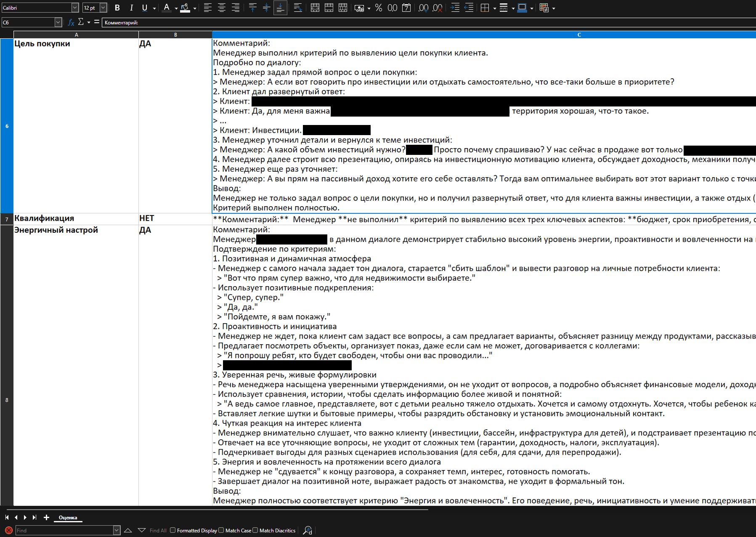The image size is (756, 537).
Task: Select column C header
Action: pyautogui.click(x=484, y=35)
